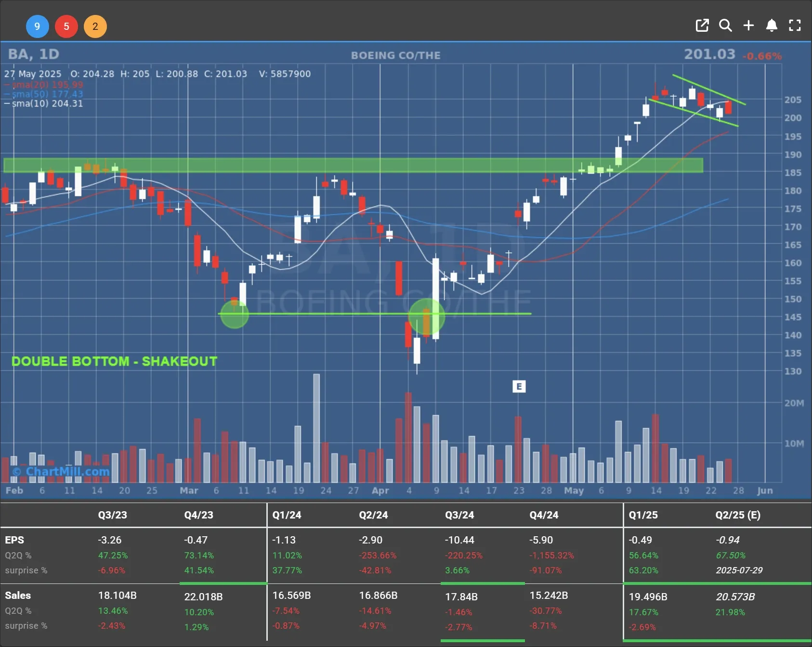Click the plus add icon
Viewport: 812px width, 647px height.
[x=748, y=26]
